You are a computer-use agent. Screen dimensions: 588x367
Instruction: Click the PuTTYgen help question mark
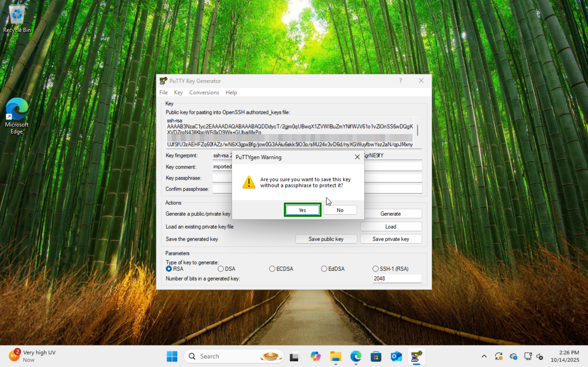pos(400,81)
